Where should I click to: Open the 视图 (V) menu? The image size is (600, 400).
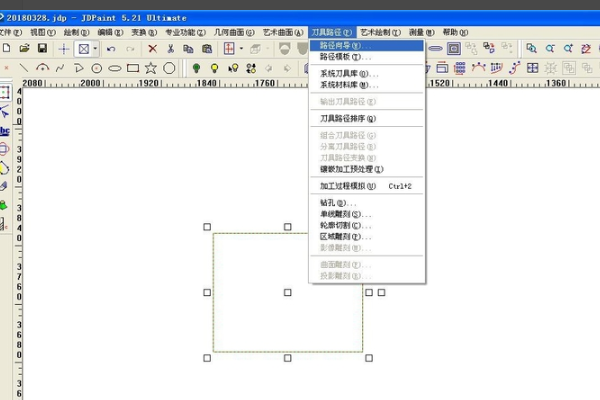coord(43,32)
